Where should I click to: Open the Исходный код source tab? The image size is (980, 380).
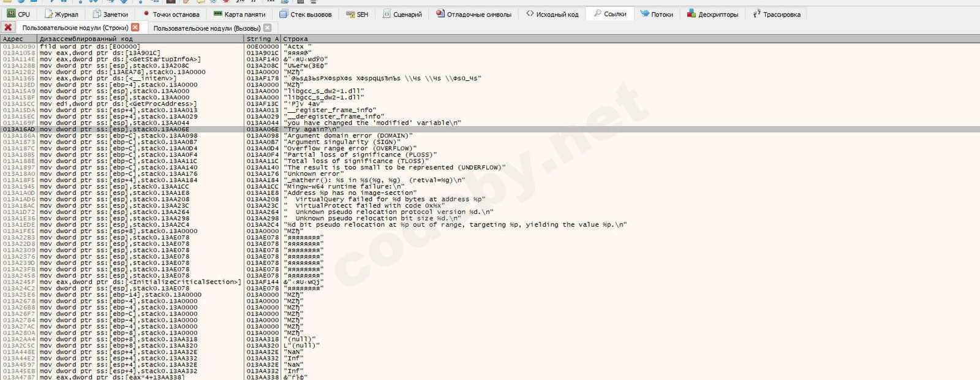552,14
